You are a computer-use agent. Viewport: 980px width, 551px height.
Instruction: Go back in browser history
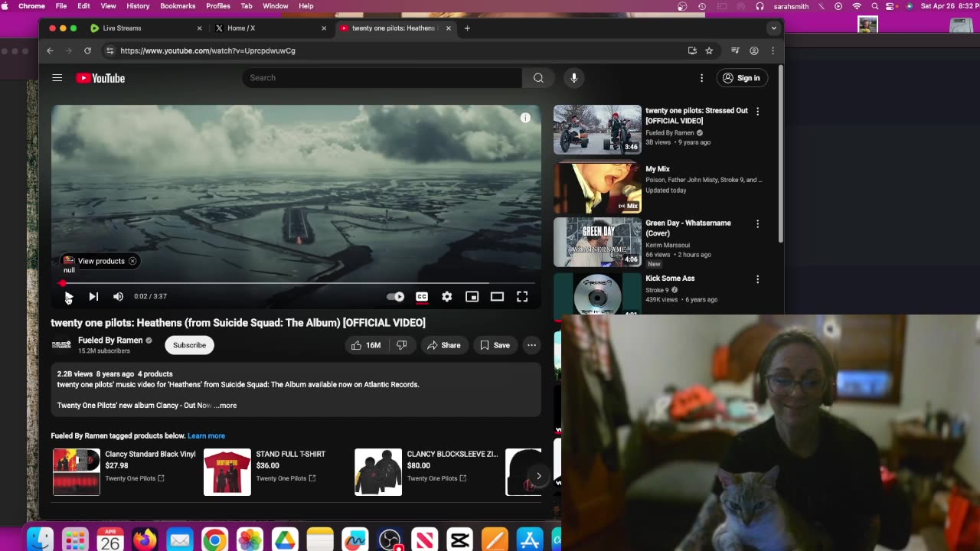tap(50, 51)
